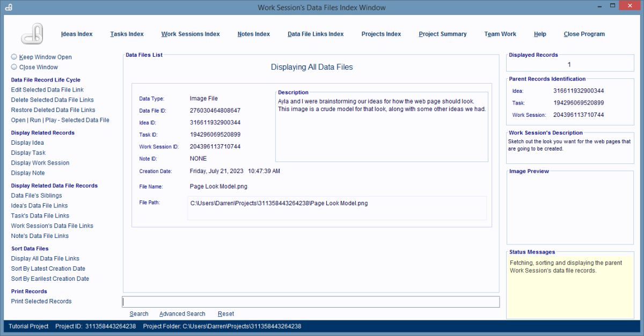Viewport: 644px width, 336px height.
Task: Click Display All Data File Links
Action: (x=45, y=258)
